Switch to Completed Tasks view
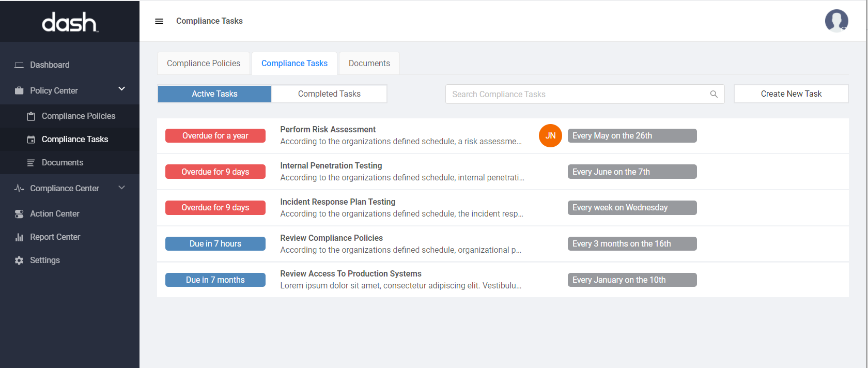Viewport: 868px width, 368px height. click(x=329, y=94)
